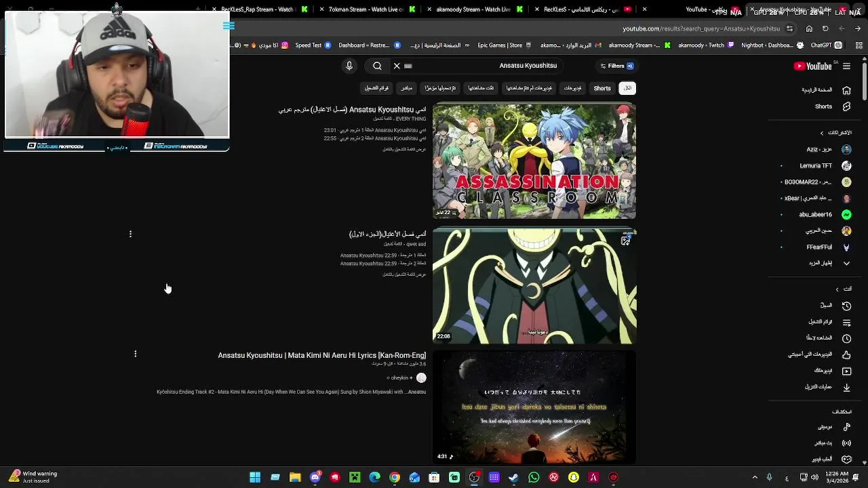The width and height of the screenshot is (868, 488).
Task: Open Mata Kimi Ni Aeru Hi lyrics thumbnail
Action: click(534, 407)
